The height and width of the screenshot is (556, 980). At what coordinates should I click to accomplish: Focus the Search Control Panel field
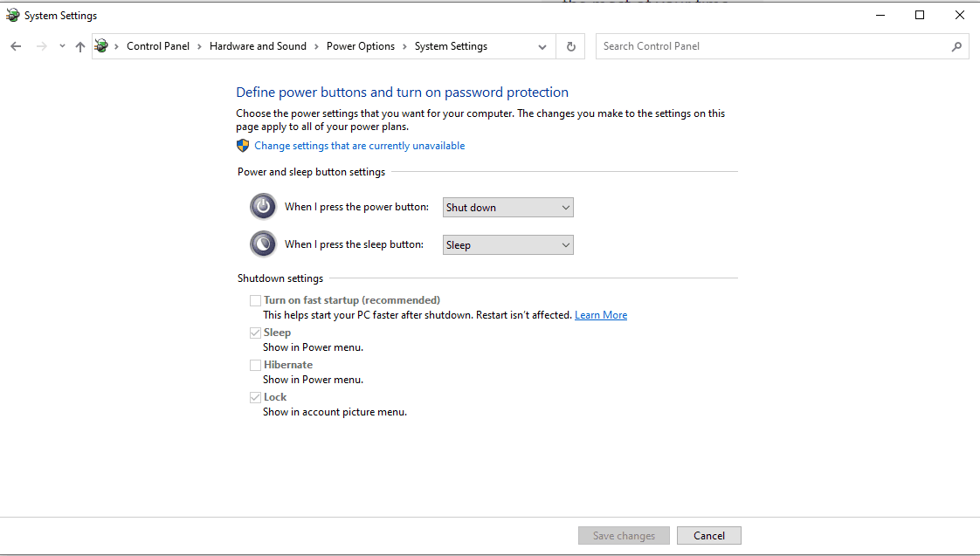(x=773, y=46)
